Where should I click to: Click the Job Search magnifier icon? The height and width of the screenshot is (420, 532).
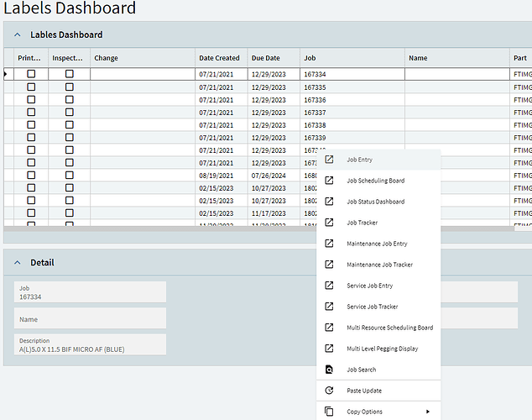pyautogui.click(x=329, y=370)
